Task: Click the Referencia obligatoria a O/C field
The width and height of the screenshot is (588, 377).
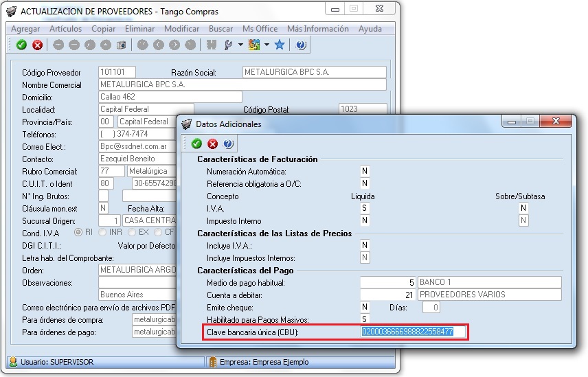Action: click(x=365, y=183)
